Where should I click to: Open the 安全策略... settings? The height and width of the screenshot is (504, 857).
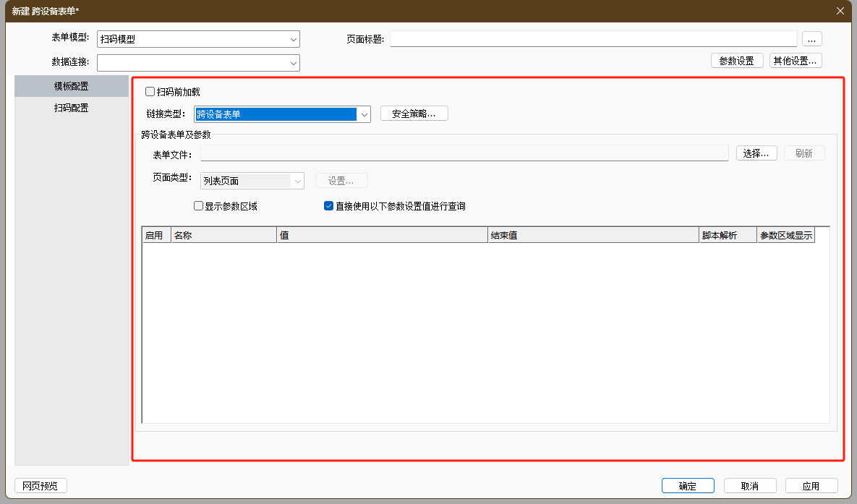pos(414,114)
